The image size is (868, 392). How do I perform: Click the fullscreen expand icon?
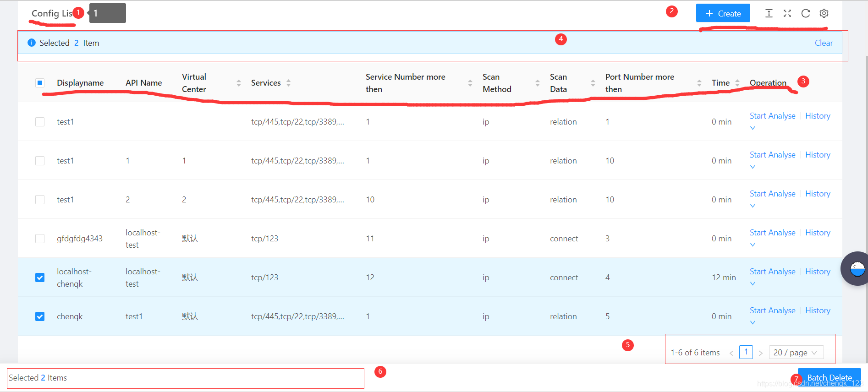click(787, 13)
